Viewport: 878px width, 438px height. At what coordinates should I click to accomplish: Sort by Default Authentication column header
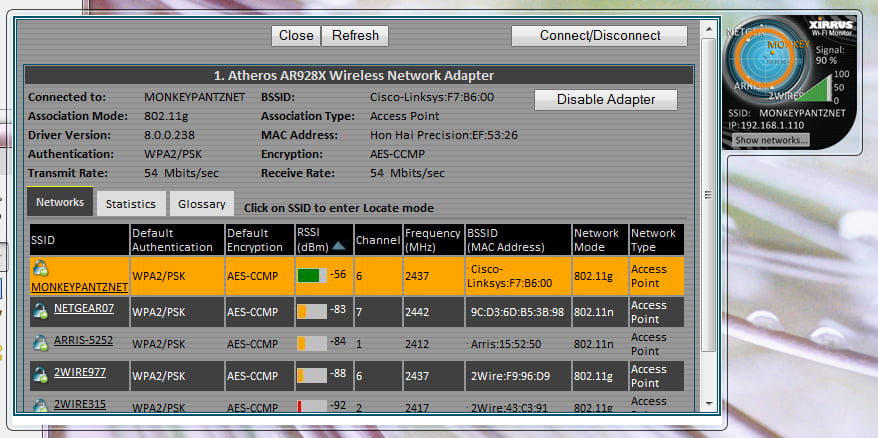tap(177, 240)
